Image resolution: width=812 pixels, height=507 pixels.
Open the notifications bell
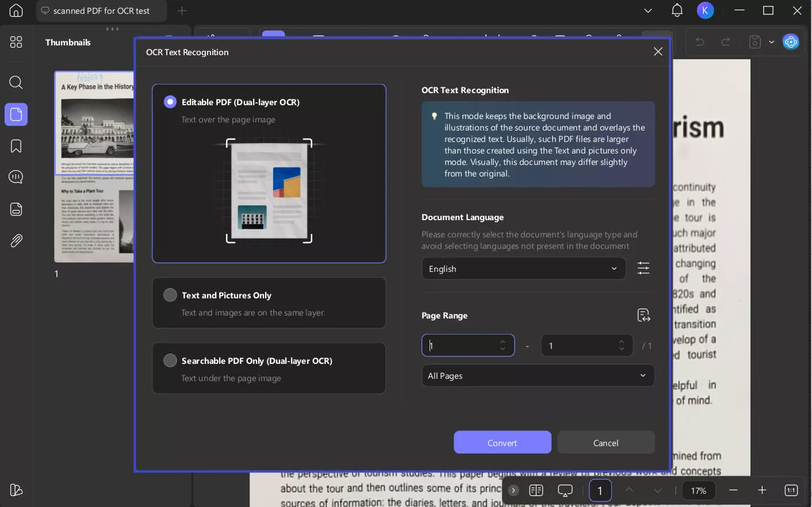pos(677,10)
